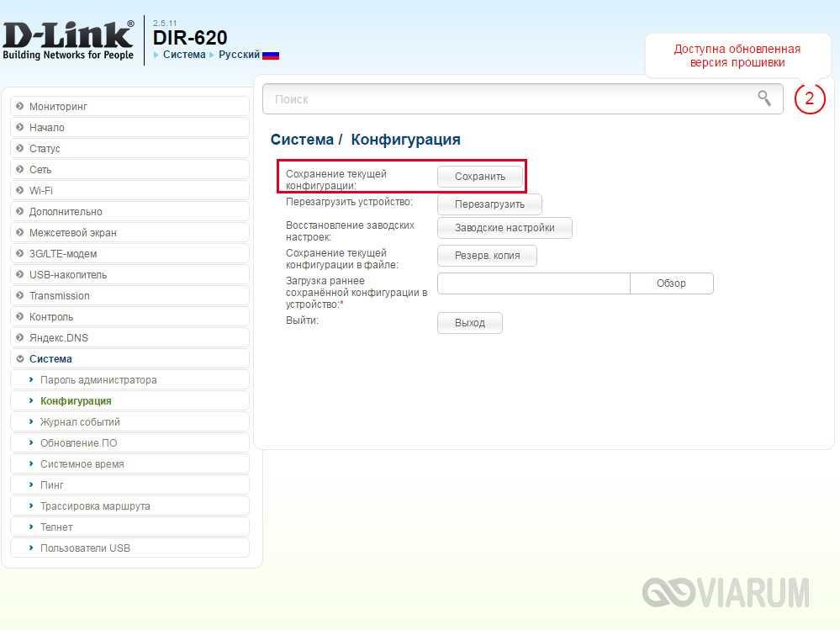Click the Перезагрузить button
Image resolution: width=840 pixels, height=630 pixels.
489,204
